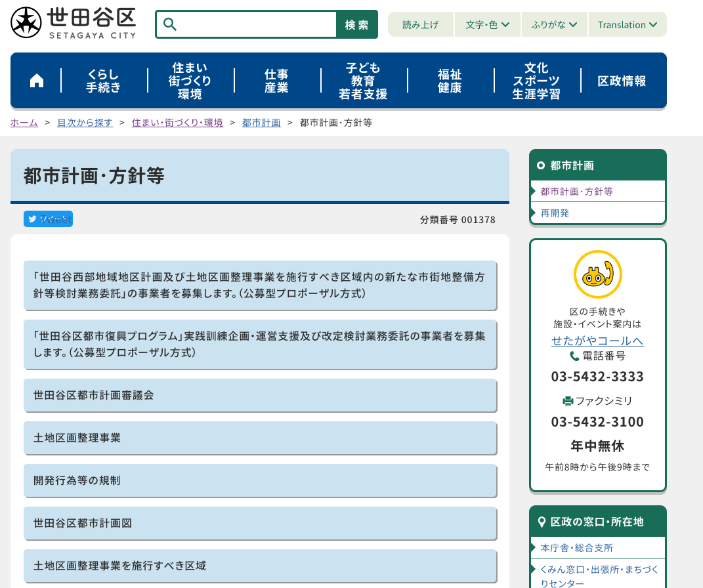Click the 都市計画 breadcrumb link
Image resolution: width=703 pixels, height=588 pixels.
pyautogui.click(x=261, y=123)
